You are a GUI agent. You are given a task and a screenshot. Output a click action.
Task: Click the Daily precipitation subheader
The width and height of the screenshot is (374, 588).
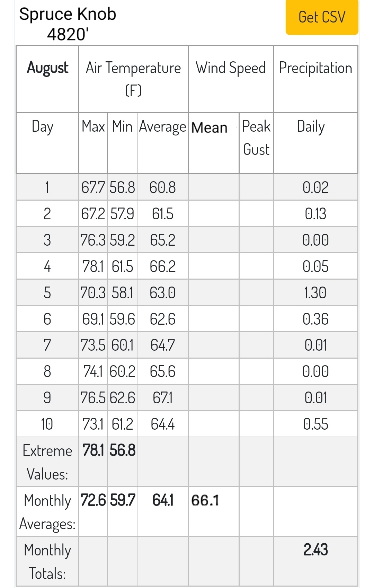point(311,127)
